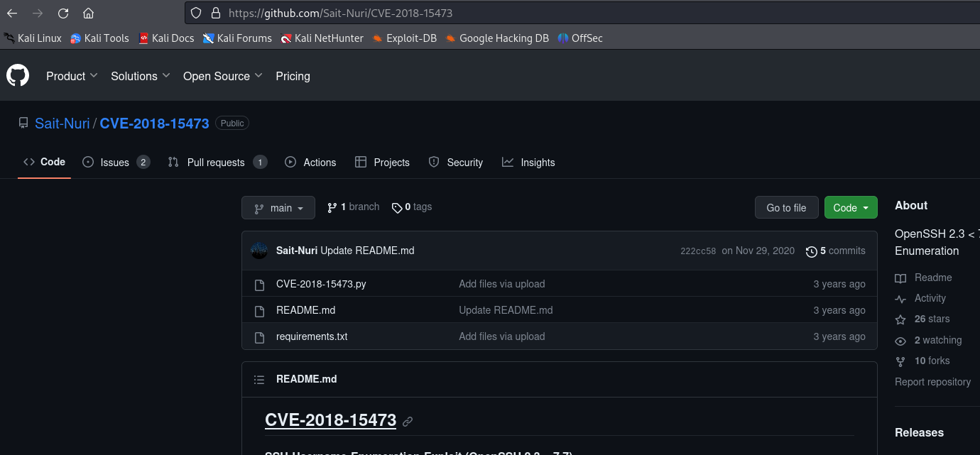This screenshot has width=980, height=455.
Task: Open browser home page icon
Action: click(x=88, y=13)
